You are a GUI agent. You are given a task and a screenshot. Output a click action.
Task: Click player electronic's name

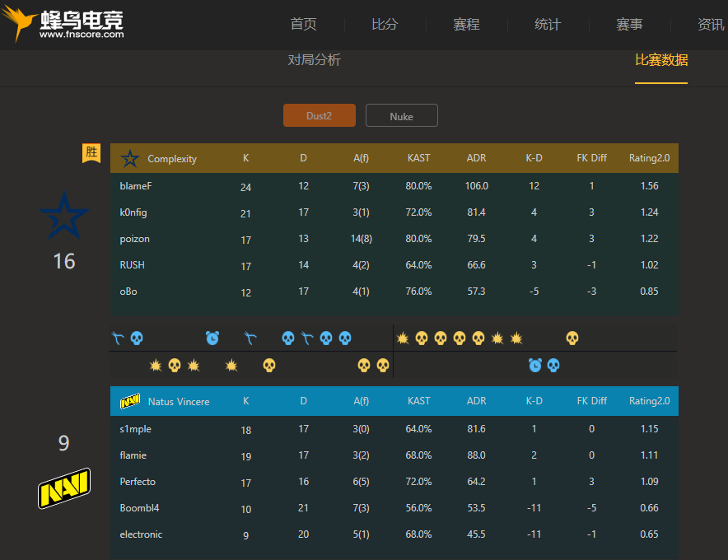coord(141,534)
